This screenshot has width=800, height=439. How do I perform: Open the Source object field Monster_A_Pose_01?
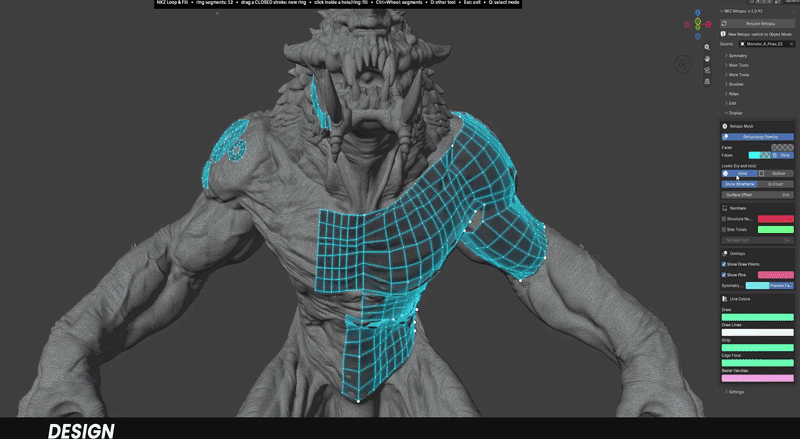[x=767, y=44]
